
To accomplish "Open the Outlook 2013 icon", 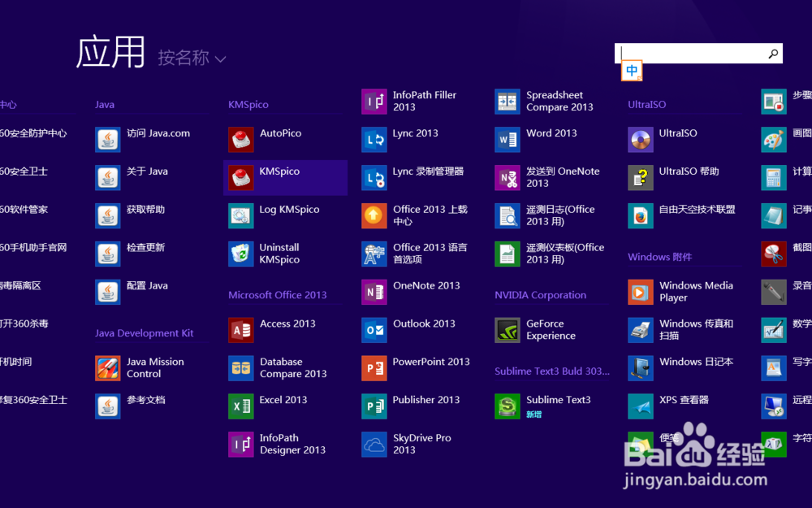I will click(x=374, y=330).
